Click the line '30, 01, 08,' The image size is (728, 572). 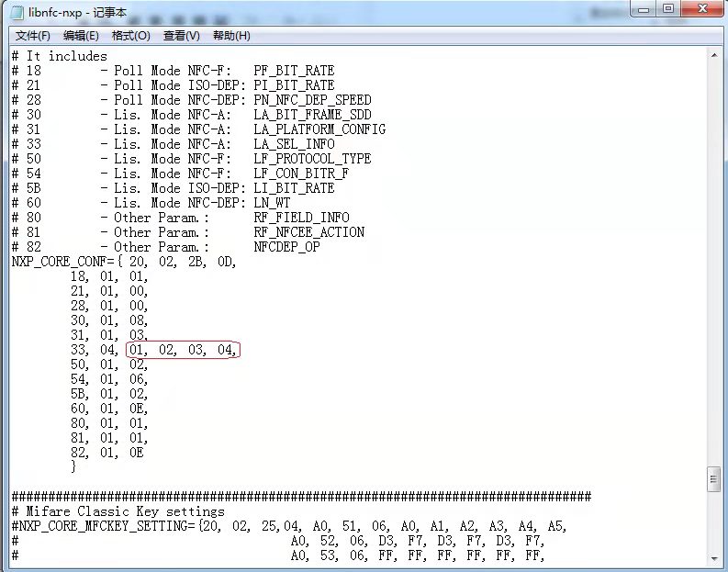[x=109, y=320]
